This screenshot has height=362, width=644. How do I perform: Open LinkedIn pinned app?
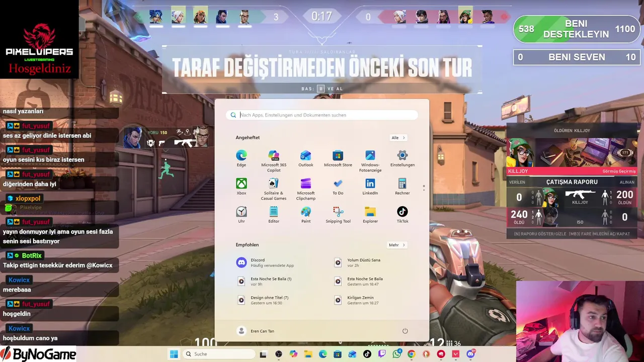pyautogui.click(x=370, y=187)
